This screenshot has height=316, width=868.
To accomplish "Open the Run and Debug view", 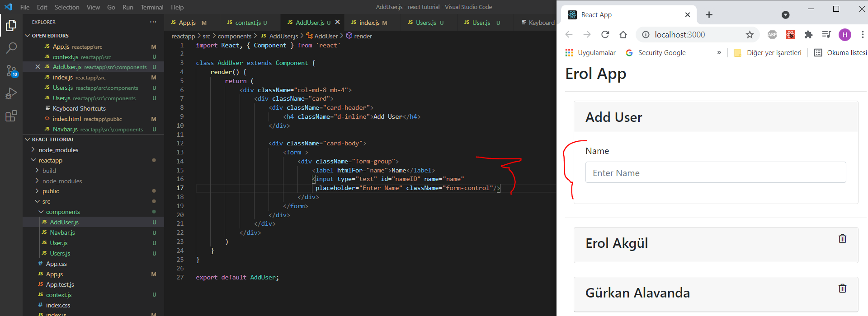I will tap(11, 93).
